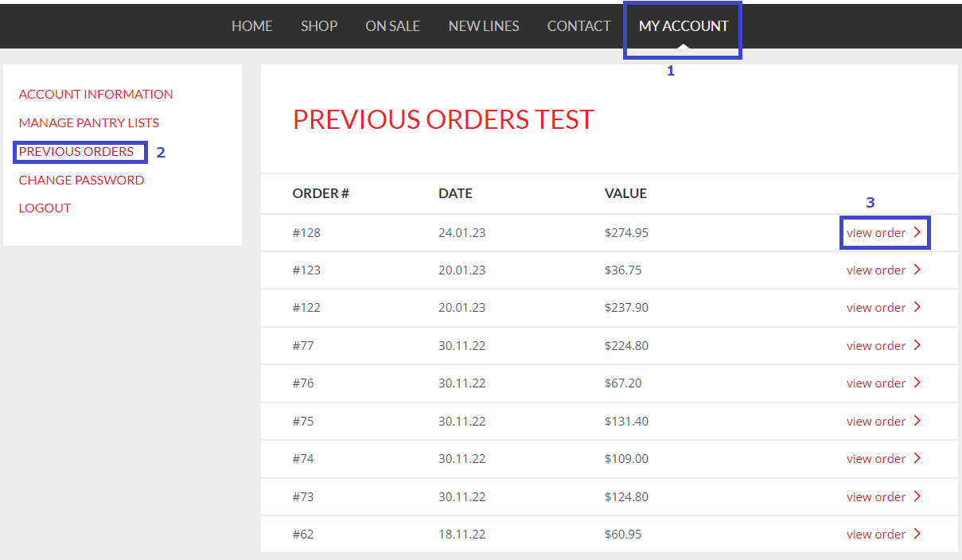The width and height of the screenshot is (962, 560).
Task: Open the Contact page
Action: (578, 26)
